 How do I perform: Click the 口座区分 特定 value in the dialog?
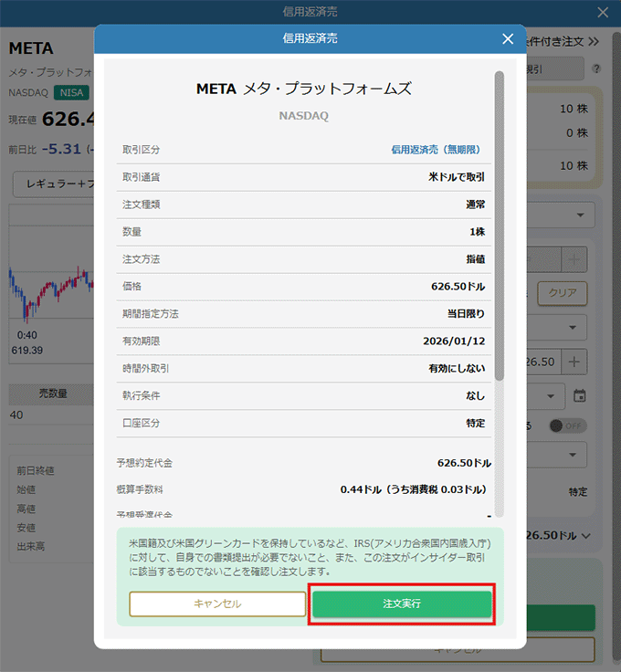[x=475, y=423]
